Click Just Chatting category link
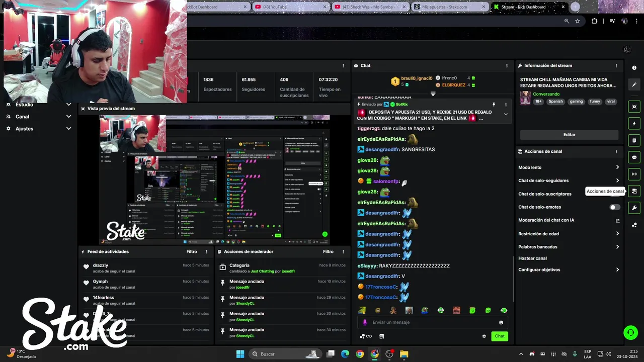The height and width of the screenshot is (362, 644). [x=263, y=271]
